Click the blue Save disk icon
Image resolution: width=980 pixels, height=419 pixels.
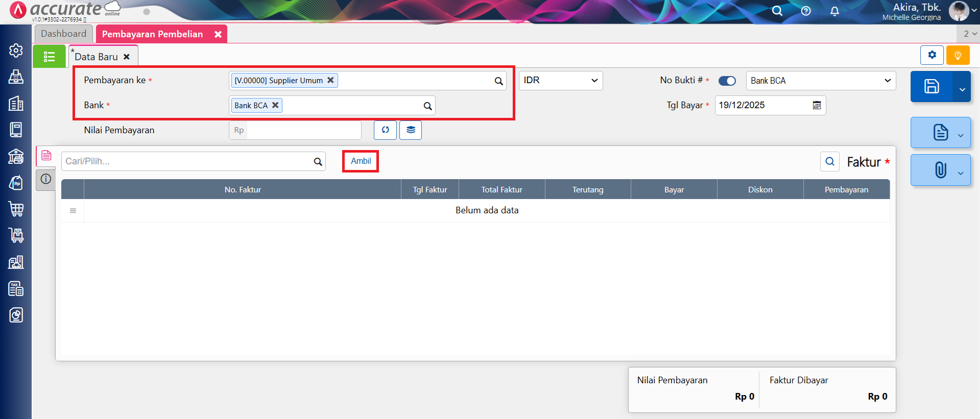pos(931,86)
